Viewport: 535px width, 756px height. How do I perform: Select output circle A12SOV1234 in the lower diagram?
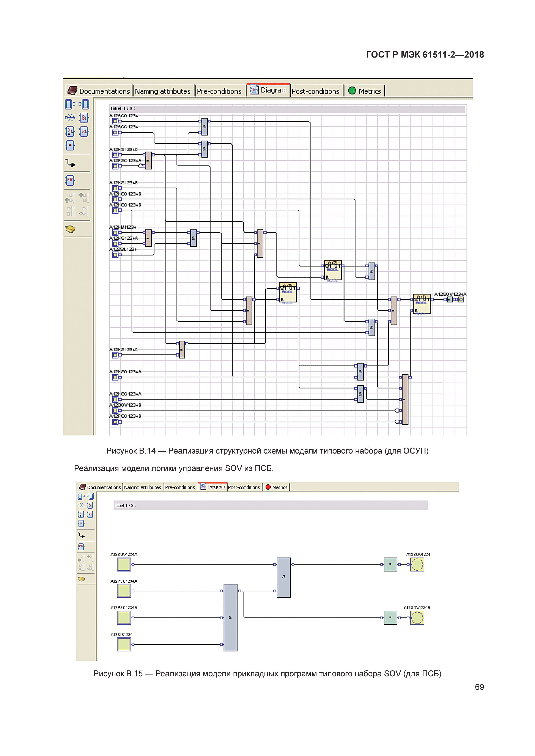417,564
